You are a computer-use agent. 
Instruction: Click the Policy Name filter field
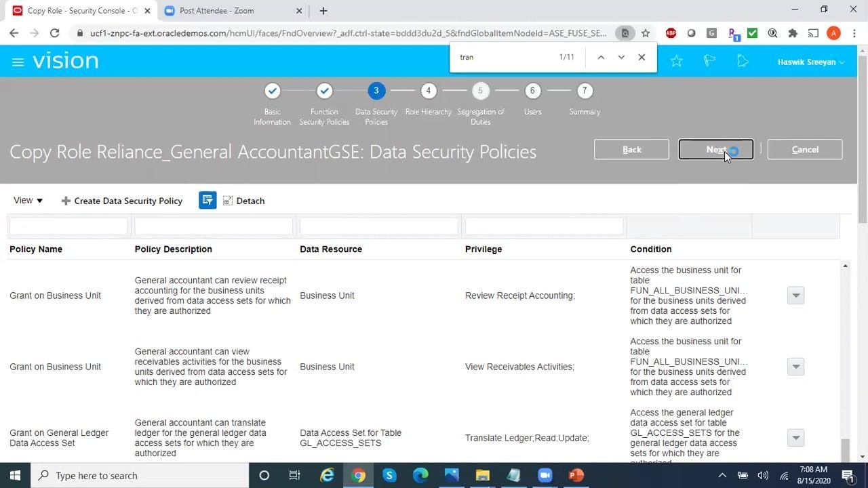(x=68, y=226)
